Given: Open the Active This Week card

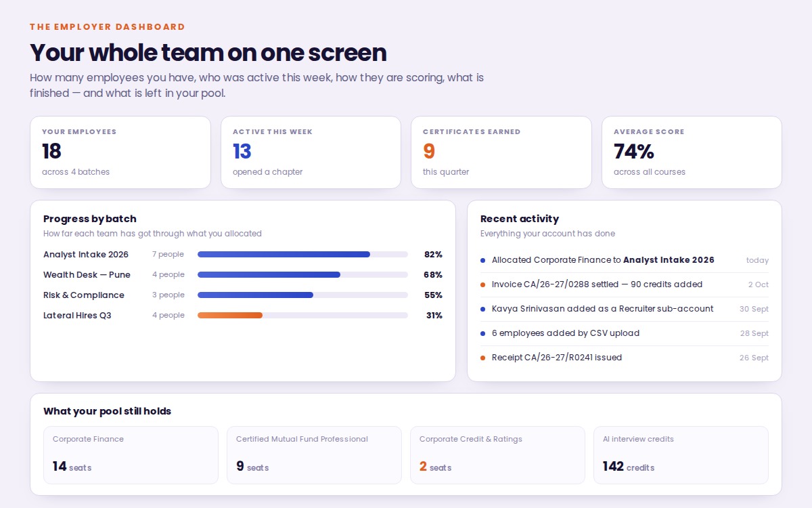Looking at the screenshot, I should coord(311,152).
